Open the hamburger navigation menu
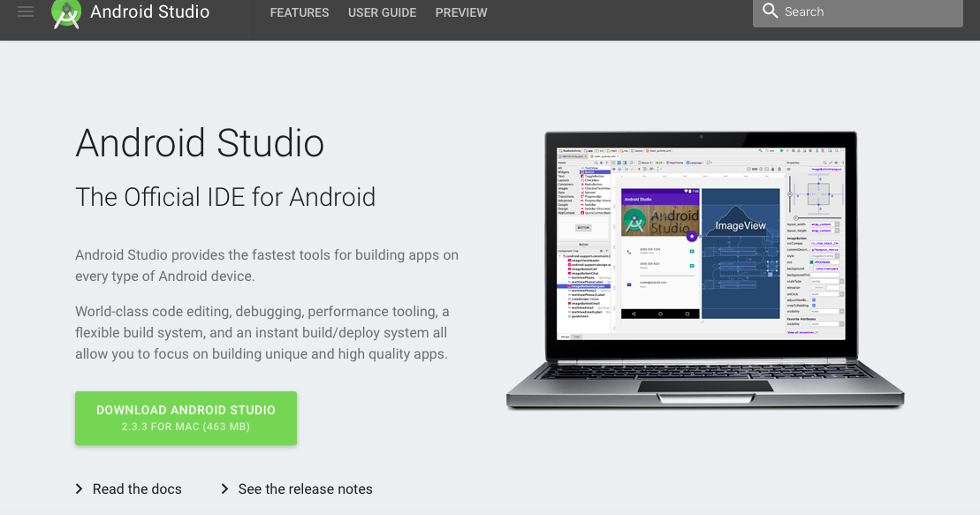This screenshot has height=515, width=980. 26,11
